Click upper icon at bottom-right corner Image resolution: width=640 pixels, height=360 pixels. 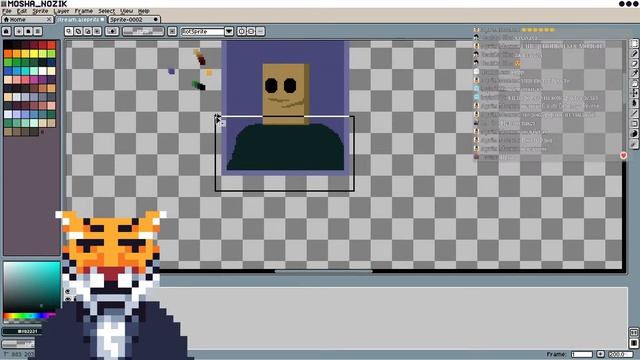coord(634,332)
